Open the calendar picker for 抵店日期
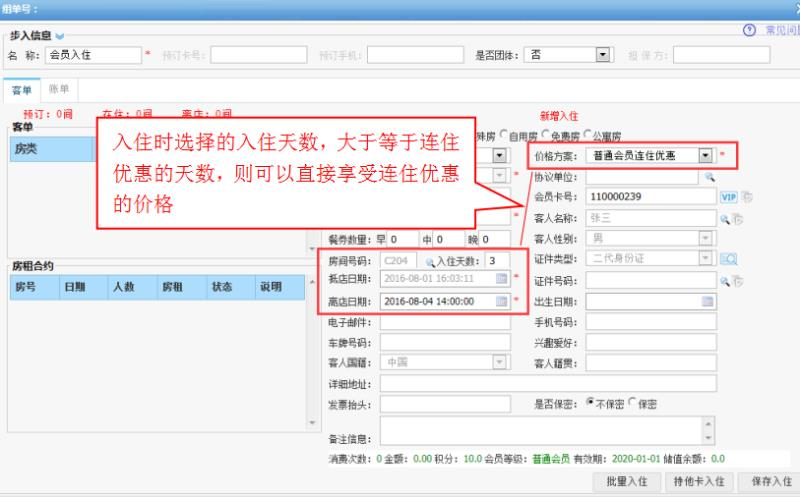This screenshot has width=800, height=497. coord(502,278)
